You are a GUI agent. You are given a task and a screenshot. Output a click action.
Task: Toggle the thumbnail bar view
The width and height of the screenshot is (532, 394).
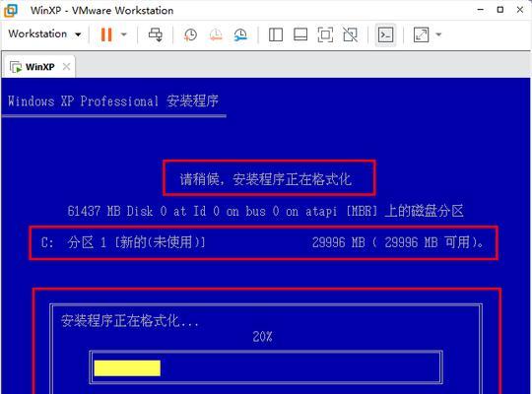pyautogui.click(x=300, y=34)
